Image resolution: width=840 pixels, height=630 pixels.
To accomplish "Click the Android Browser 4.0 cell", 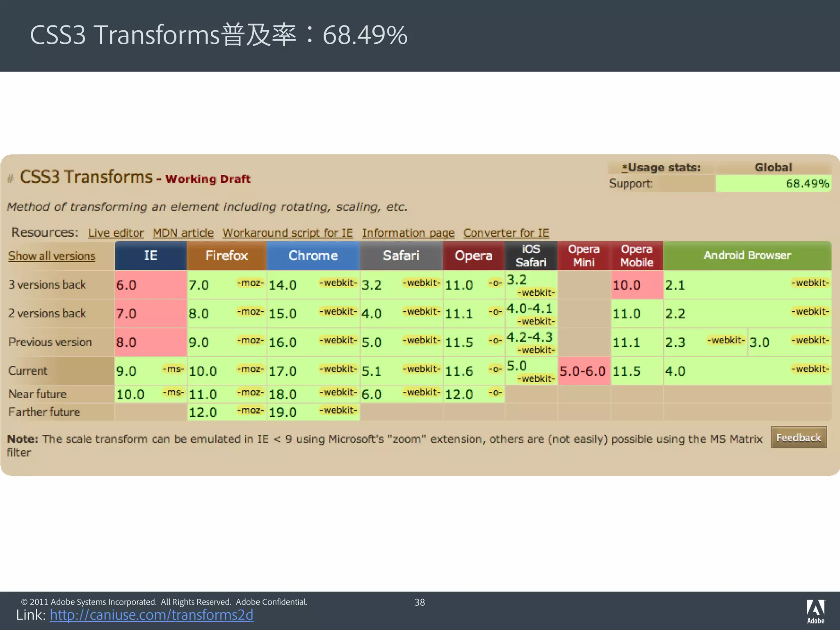I will click(x=747, y=371).
